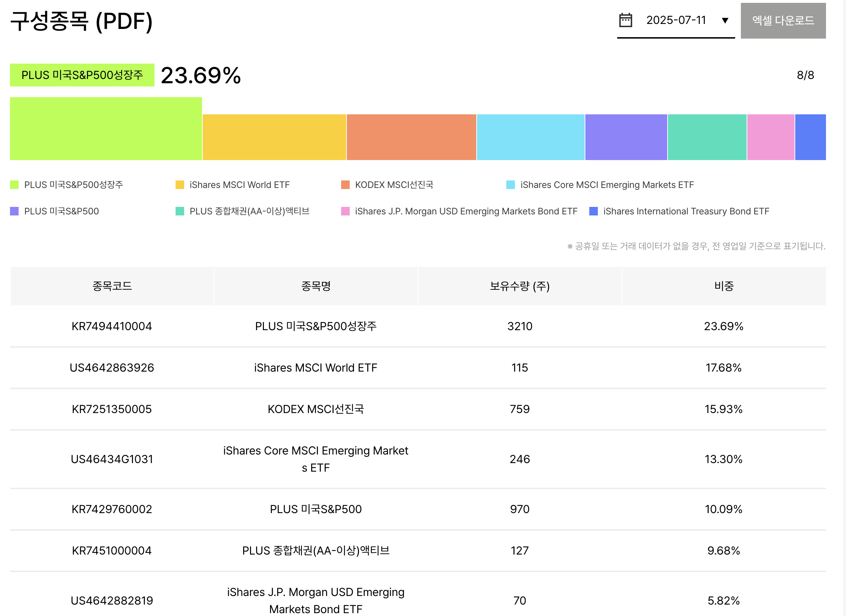This screenshot has height=616, width=846.
Task: Select the teal 종합채권 bar segment
Action: click(707, 137)
